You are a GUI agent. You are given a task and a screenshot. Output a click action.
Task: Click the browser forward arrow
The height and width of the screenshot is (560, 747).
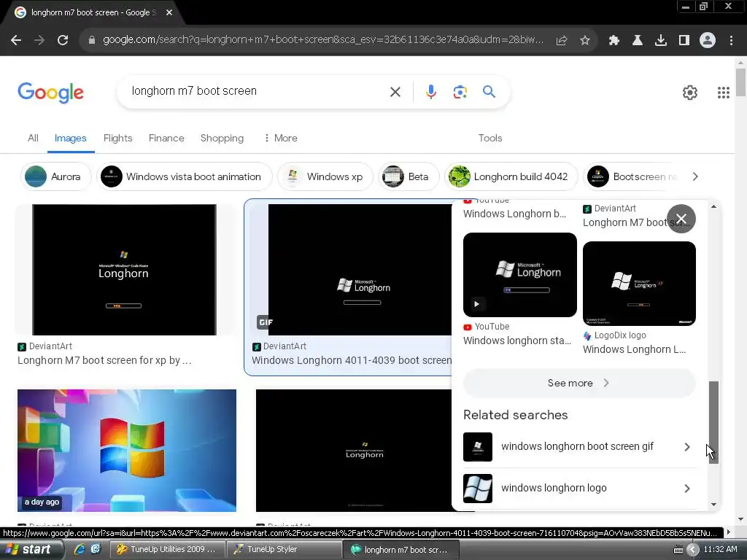39,40
